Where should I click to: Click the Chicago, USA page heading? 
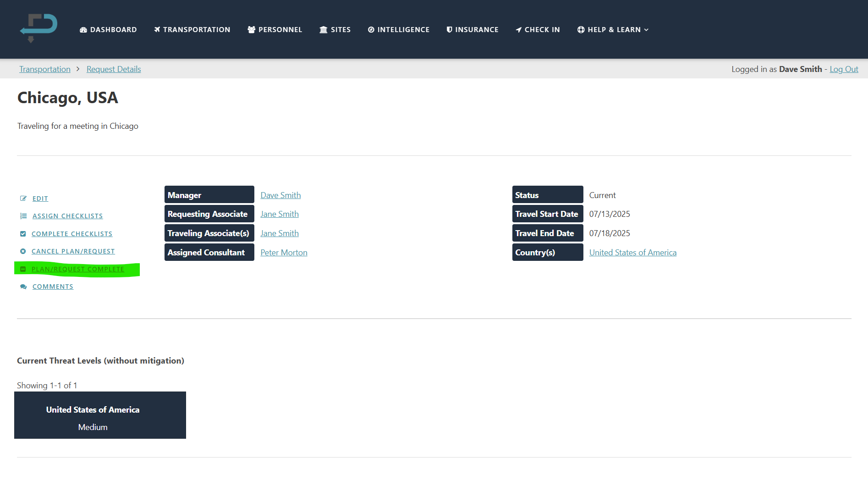pos(68,98)
